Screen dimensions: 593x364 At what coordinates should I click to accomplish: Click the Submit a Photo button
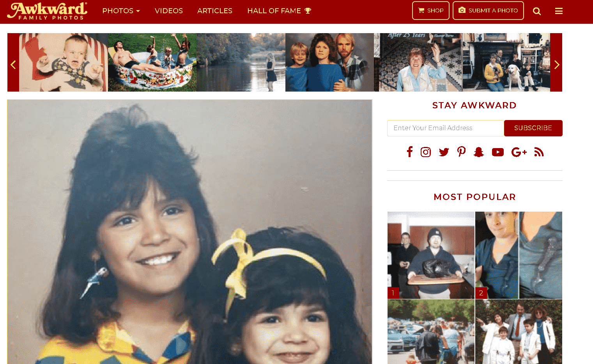488,11
